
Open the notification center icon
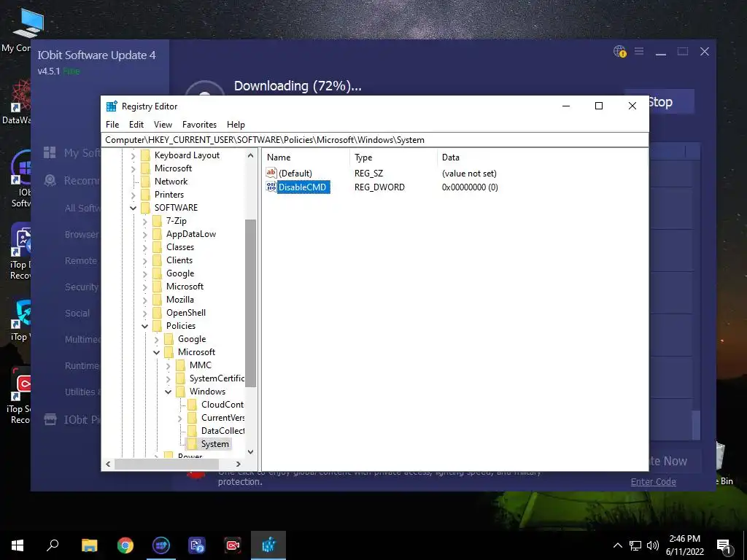click(x=724, y=545)
